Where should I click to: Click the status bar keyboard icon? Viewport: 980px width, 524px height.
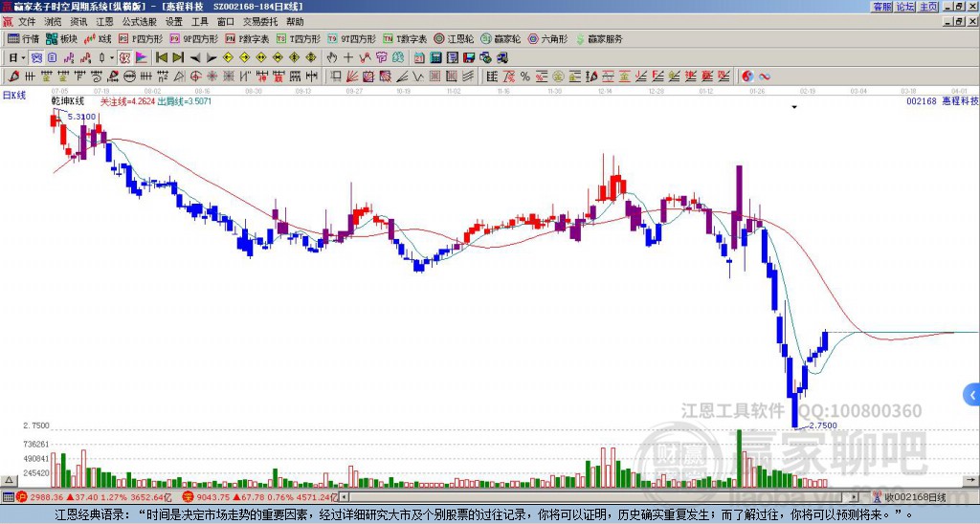point(8,497)
